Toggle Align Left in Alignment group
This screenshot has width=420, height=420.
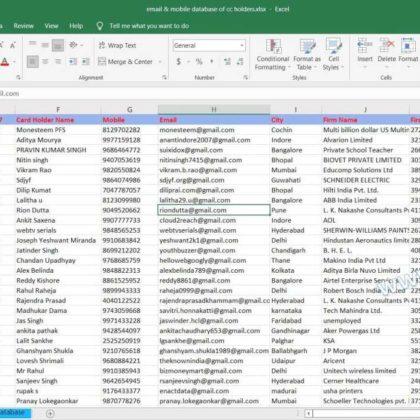point(32,62)
